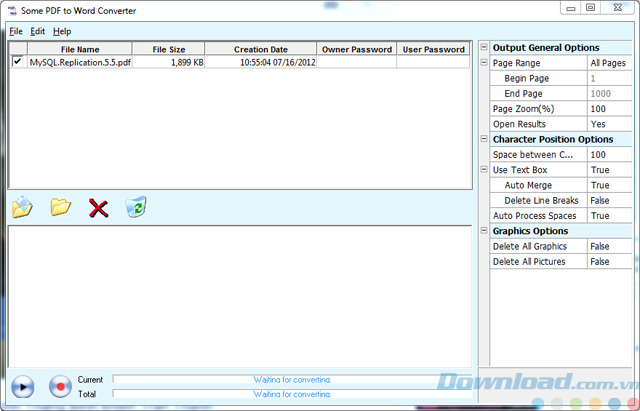Change Open Results value Yes
This screenshot has height=411, width=640.
(610, 124)
